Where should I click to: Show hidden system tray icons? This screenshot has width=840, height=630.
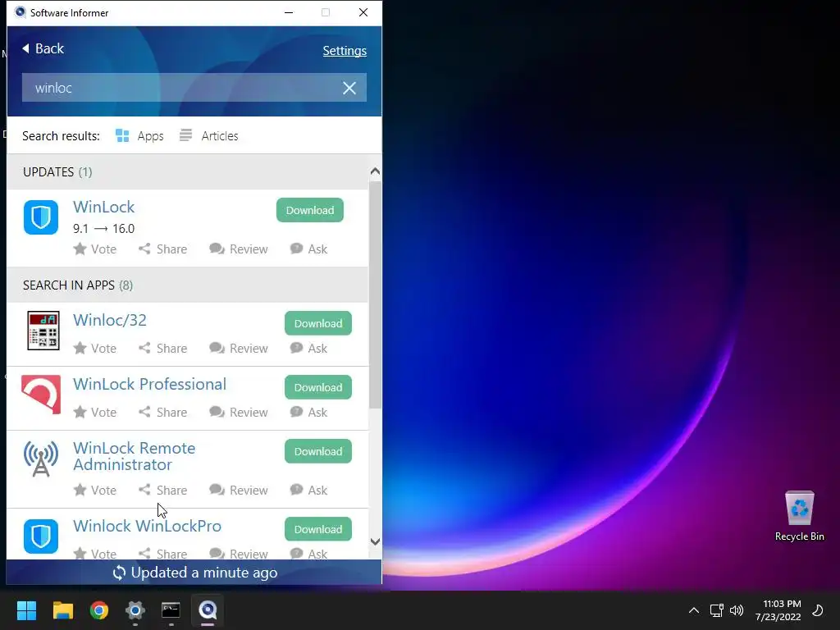(x=694, y=610)
